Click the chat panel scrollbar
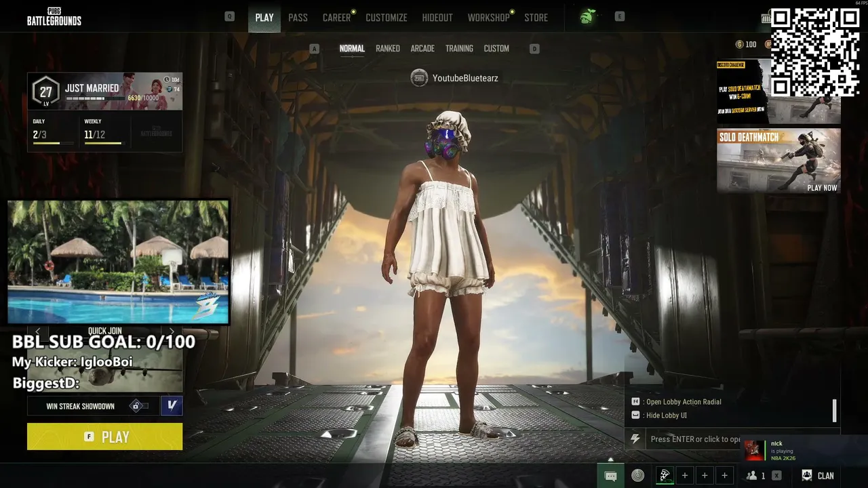The image size is (868, 488). [x=834, y=410]
